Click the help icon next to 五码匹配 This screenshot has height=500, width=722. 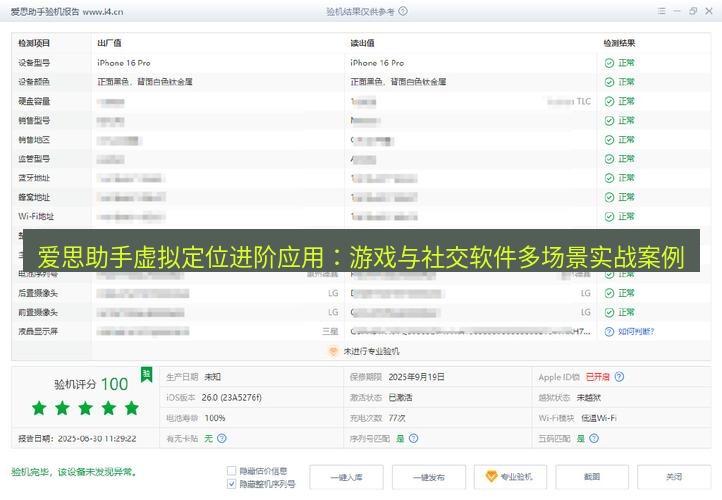(594, 438)
